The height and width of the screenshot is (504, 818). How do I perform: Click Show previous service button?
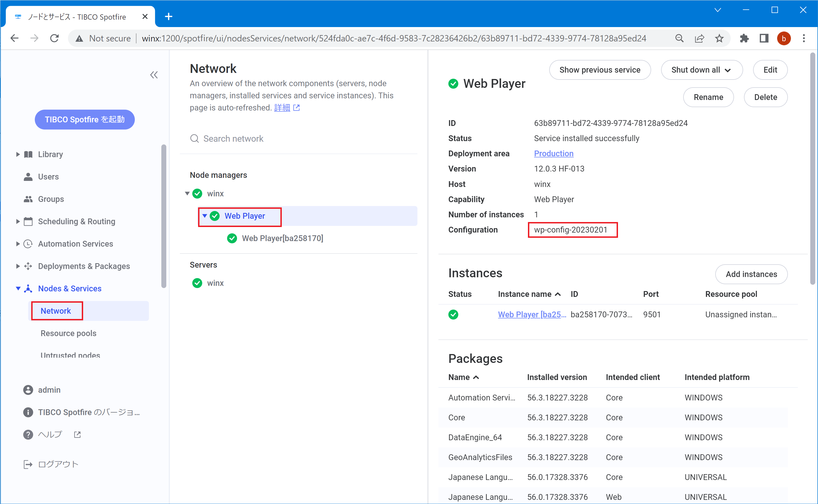click(x=599, y=70)
